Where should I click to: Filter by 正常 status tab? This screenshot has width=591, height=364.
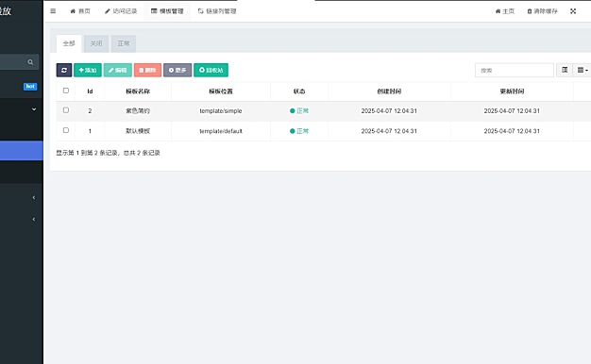tap(124, 43)
